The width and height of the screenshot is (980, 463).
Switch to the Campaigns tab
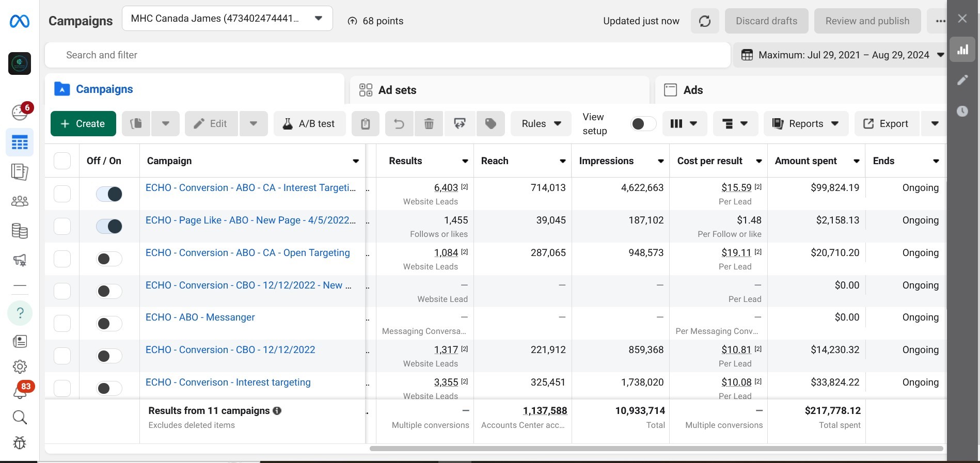coord(194,89)
